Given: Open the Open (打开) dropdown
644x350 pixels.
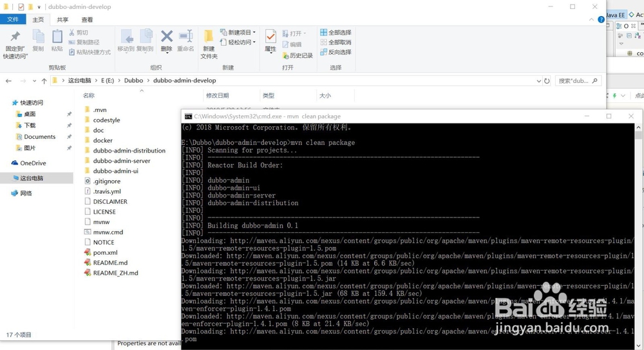Looking at the screenshot, I should [294, 33].
